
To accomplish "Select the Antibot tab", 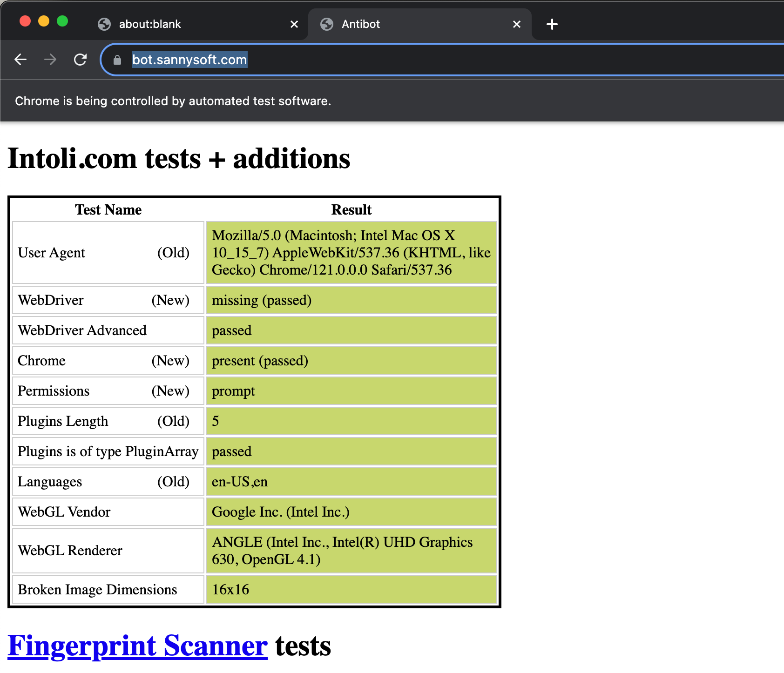I will coord(420,24).
